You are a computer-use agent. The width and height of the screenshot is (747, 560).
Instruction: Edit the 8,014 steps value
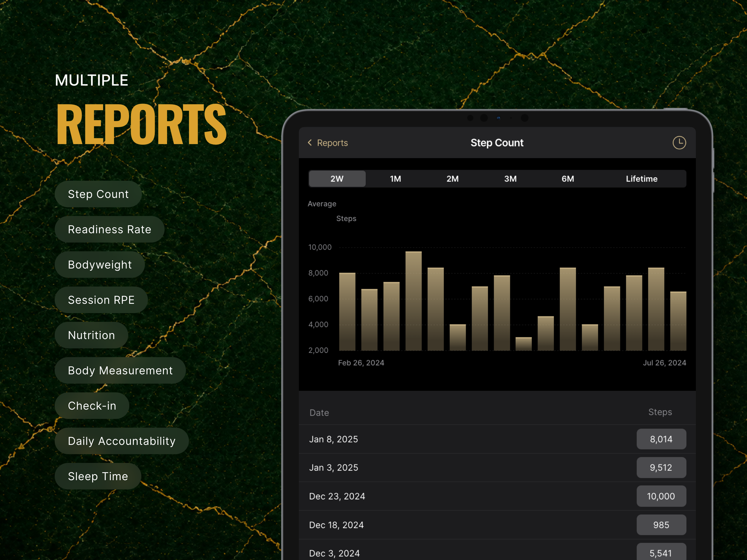click(x=661, y=439)
